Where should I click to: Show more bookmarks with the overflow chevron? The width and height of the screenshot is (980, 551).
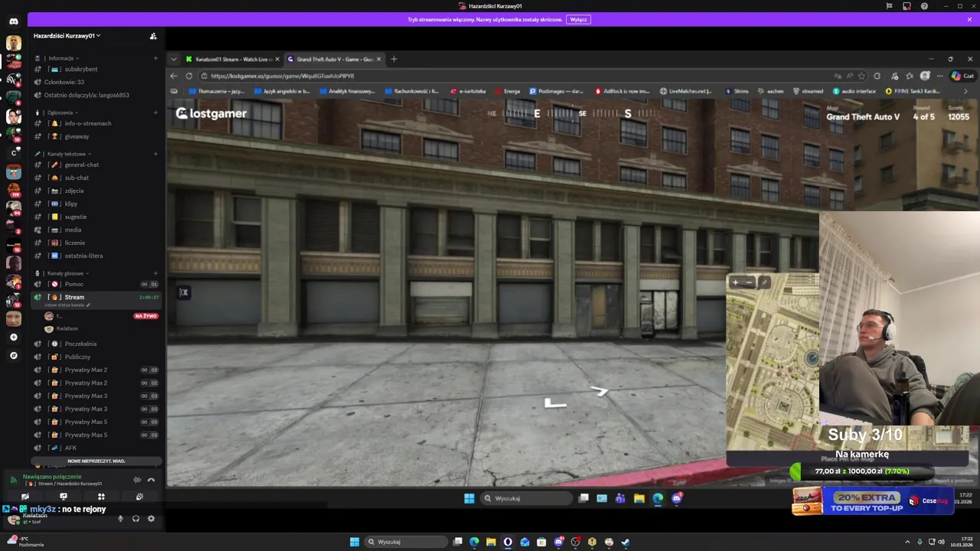965,91
